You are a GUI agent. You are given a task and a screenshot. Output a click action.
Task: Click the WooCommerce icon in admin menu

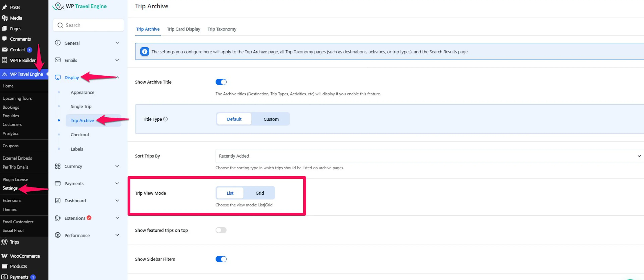[x=5, y=256]
